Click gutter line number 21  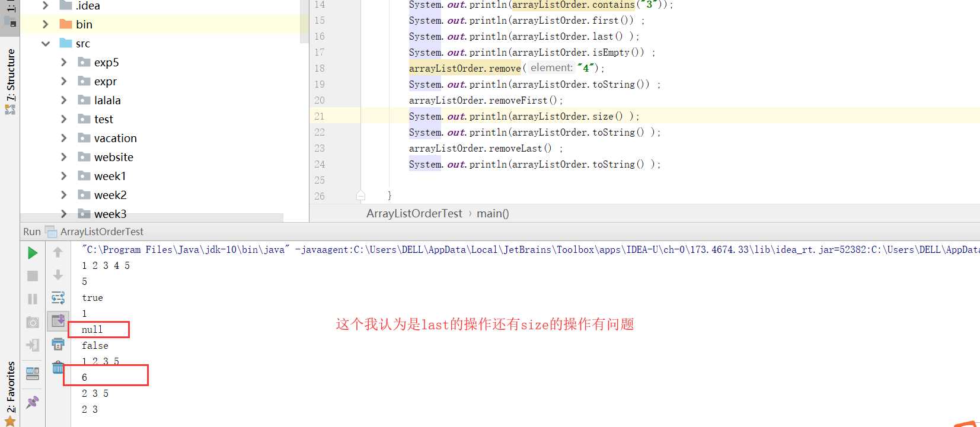pyautogui.click(x=320, y=116)
